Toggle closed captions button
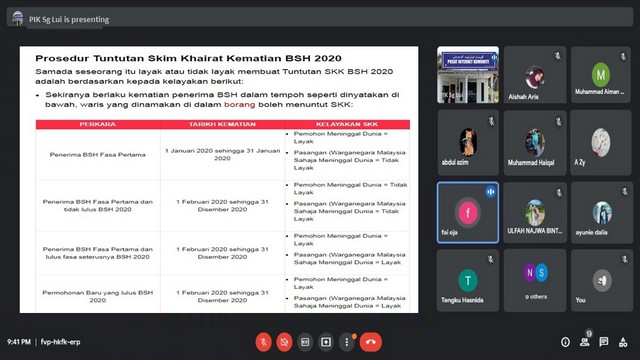The width and height of the screenshot is (640, 360). click(305, 342)
